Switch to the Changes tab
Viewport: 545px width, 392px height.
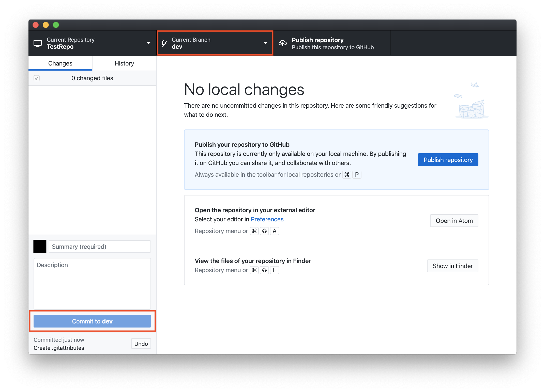coord(60,63)
